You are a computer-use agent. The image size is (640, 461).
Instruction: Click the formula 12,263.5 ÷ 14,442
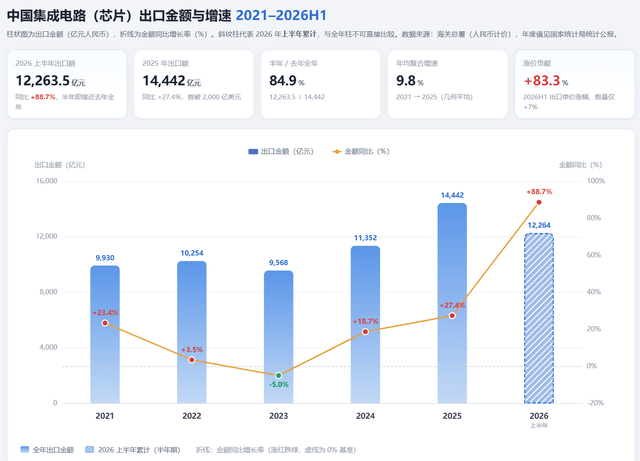coord(297,97)
